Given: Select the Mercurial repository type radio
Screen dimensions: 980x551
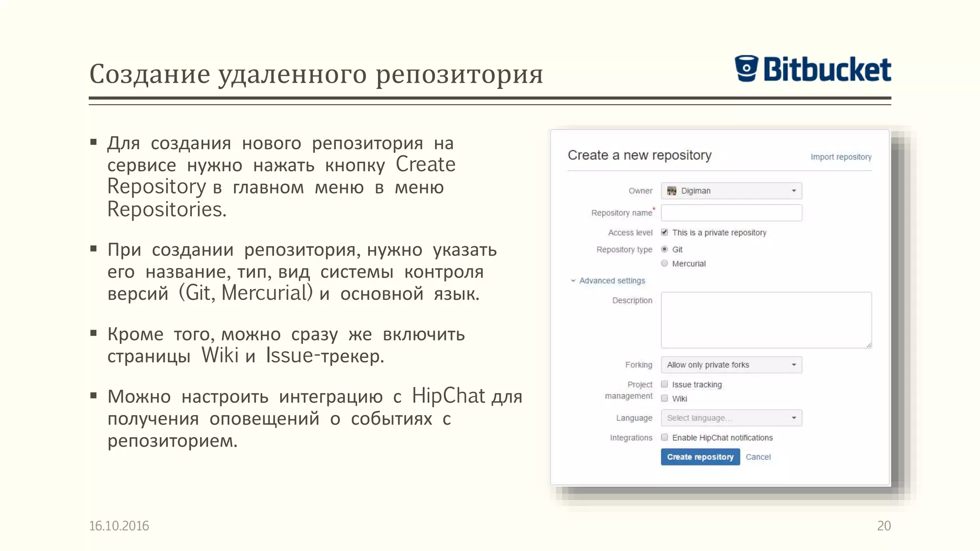Looking at the screenshot, I should tap(664, 263).
